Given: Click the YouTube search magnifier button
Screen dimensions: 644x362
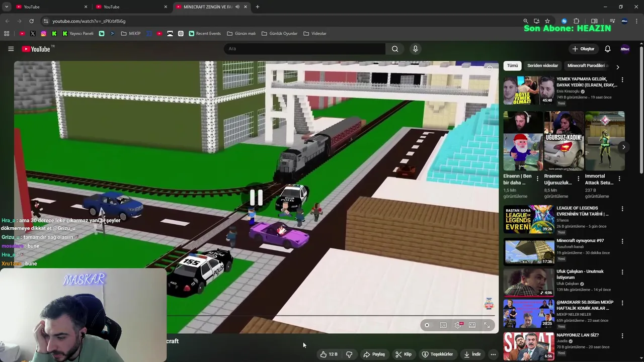Looking at the screenshot, I should (x=395, y=49).
